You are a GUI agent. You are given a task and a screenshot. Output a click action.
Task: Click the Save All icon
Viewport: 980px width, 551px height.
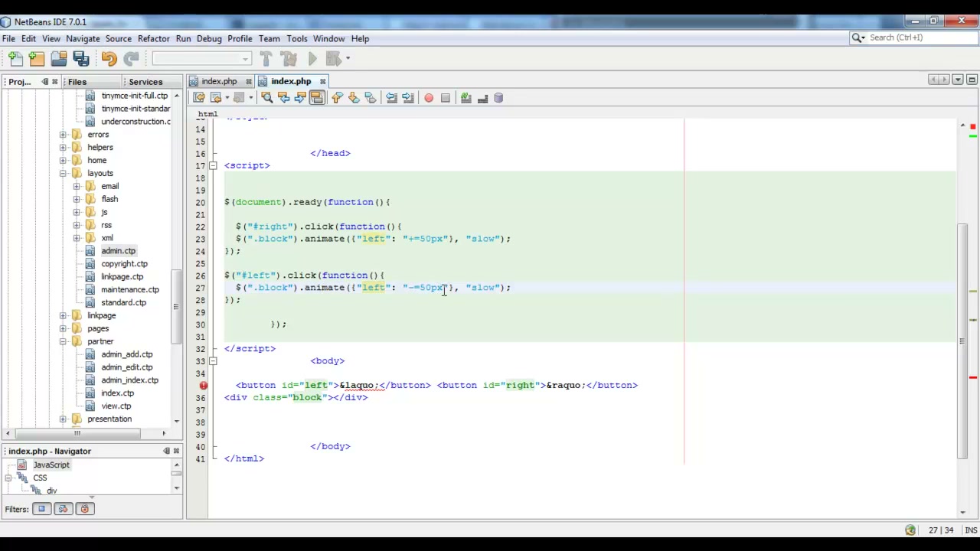[81, 59]
